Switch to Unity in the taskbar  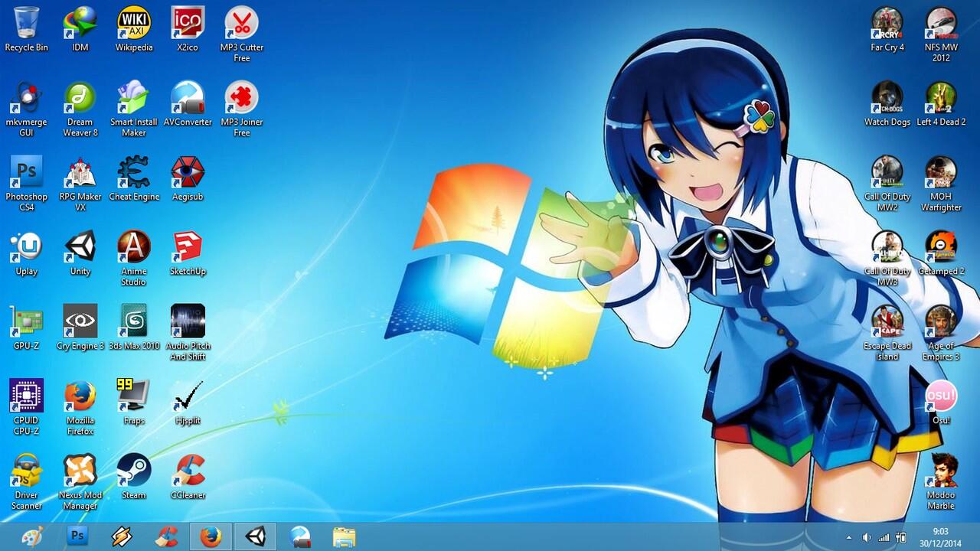[x=255, y=536]
